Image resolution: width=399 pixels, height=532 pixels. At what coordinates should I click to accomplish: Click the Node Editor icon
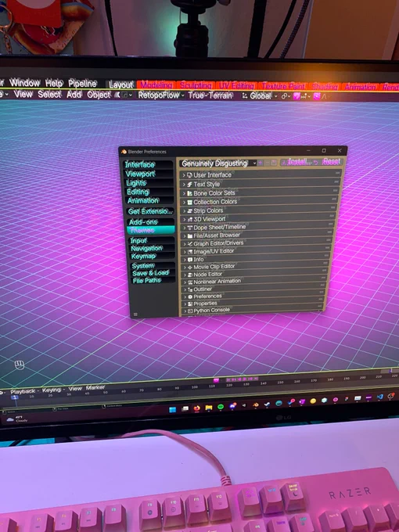click(x=190, y=275)
